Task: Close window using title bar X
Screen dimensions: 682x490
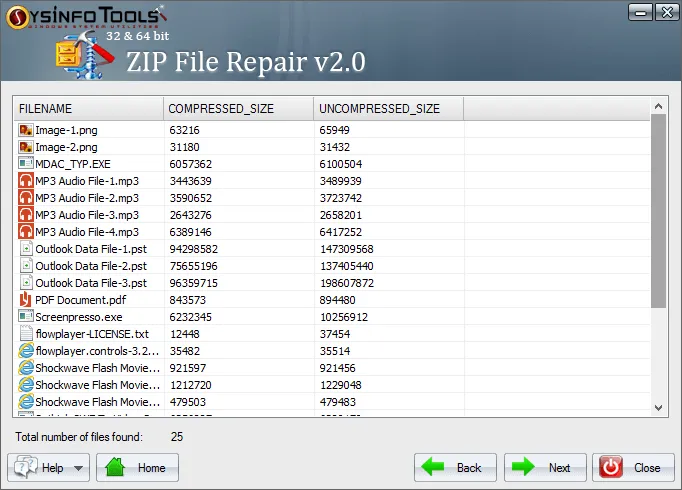Action: point(667,12)
